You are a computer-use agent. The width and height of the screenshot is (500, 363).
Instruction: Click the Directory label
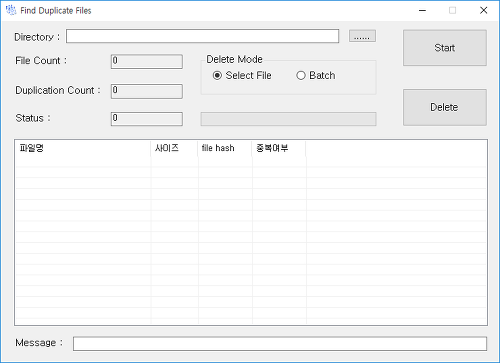point(37,37)
